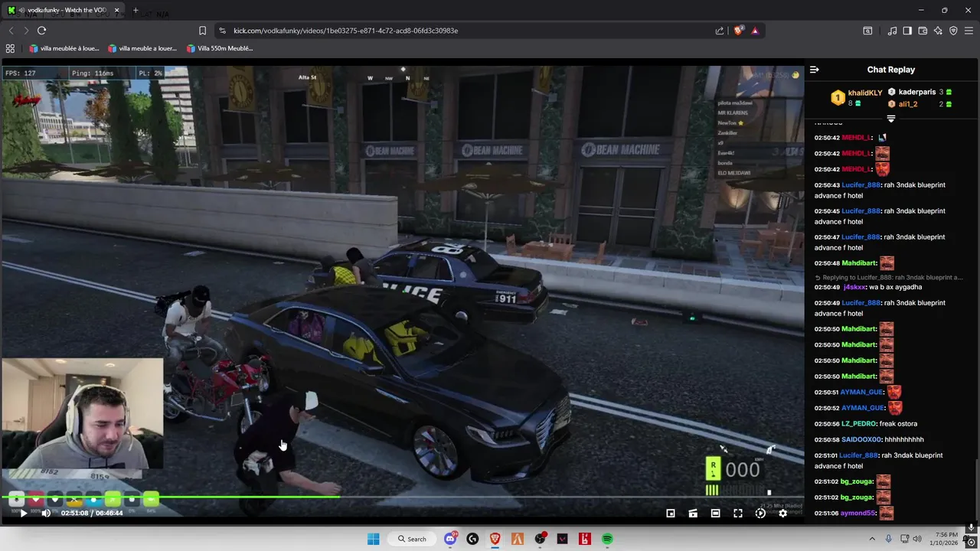Open the Brave VPN shield icon
The height and width of the screenshot is (551, 980).
[x=953, y=31]
